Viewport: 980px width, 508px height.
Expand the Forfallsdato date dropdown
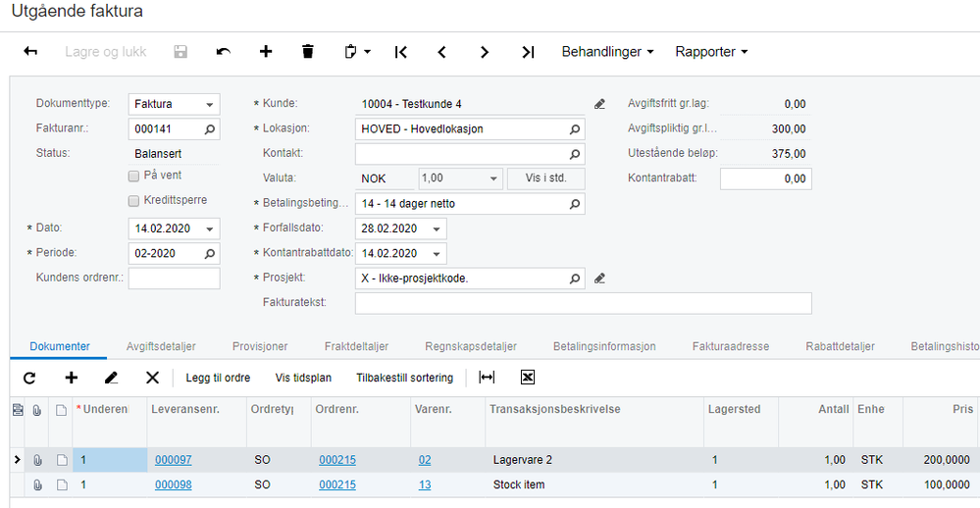437,229
